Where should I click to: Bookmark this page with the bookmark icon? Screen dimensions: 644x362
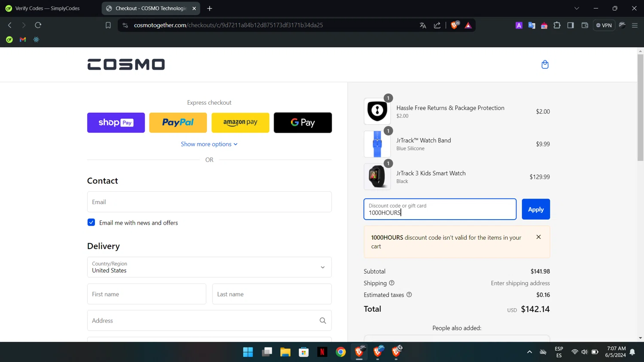[x=108, y=25]
